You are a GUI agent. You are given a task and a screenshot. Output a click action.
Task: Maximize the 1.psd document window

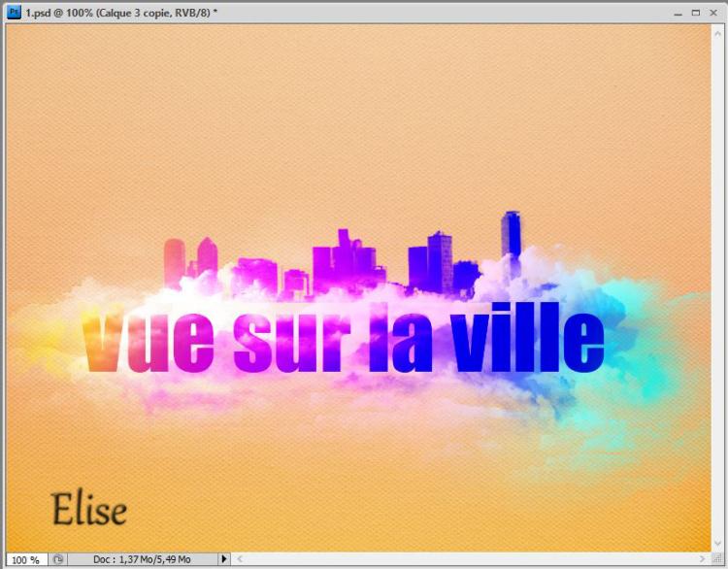696,13
